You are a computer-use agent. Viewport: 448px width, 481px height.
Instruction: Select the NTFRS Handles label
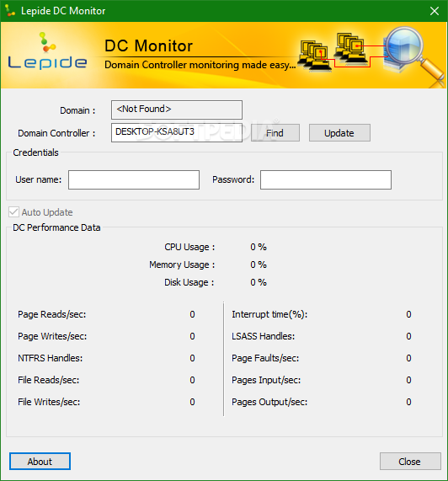point(50,358)
